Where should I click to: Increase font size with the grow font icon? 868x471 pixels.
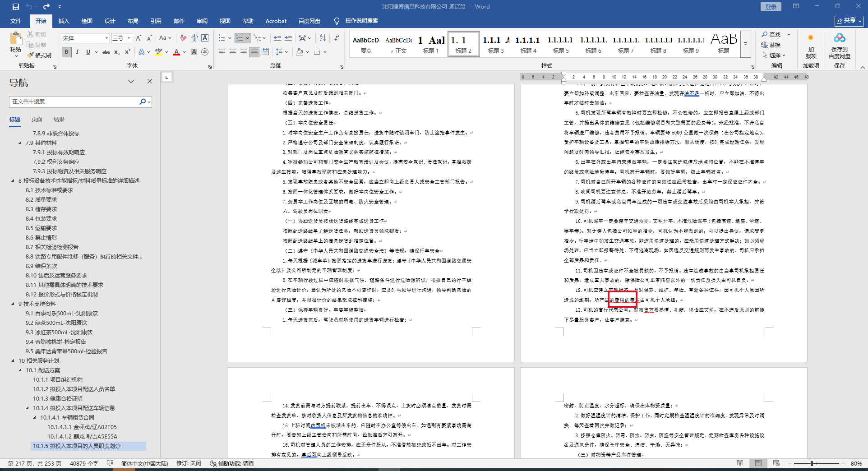[139, 38]
